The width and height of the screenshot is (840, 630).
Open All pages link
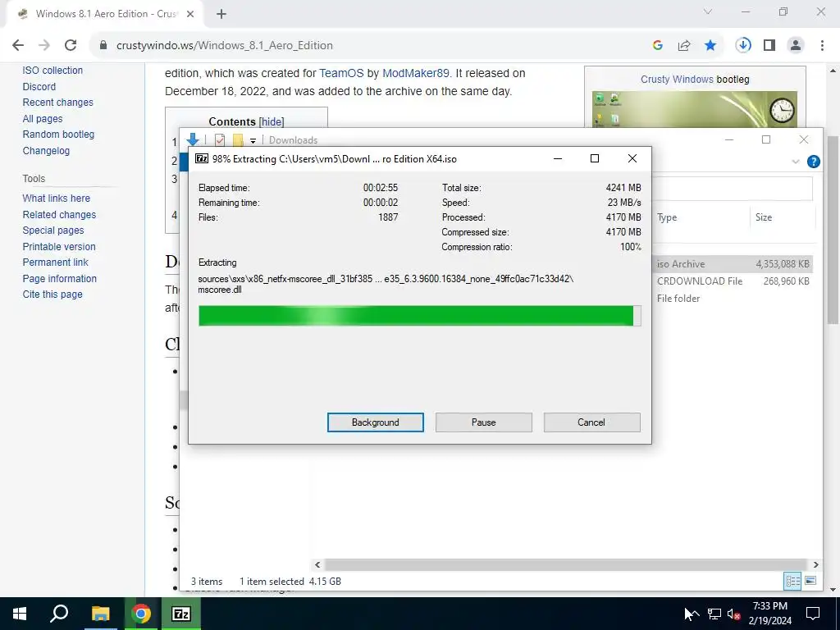point(43,118)
